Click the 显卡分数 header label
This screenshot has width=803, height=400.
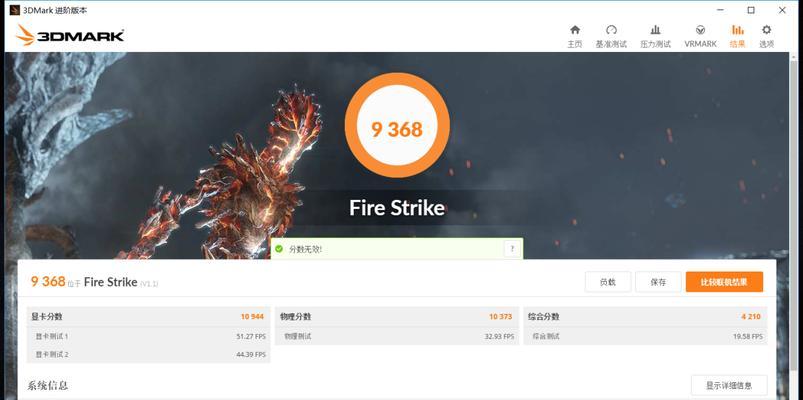coord(47,317)
